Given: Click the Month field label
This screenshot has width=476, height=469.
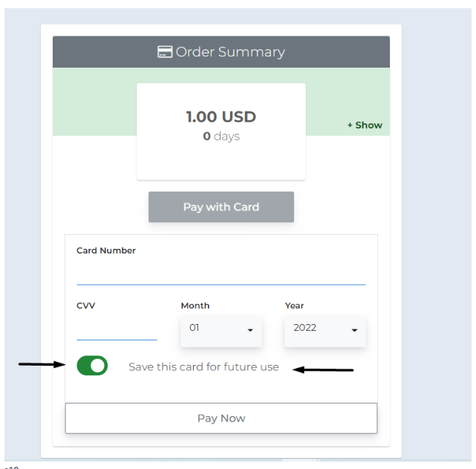Looking at the screenshot, I should (195, 305).
